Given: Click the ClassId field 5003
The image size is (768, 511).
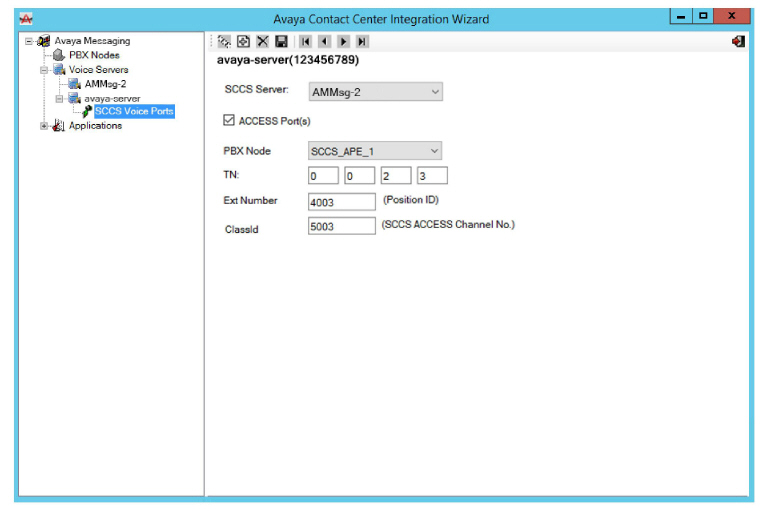Looking at the screenshot, I should coord(342,226).
